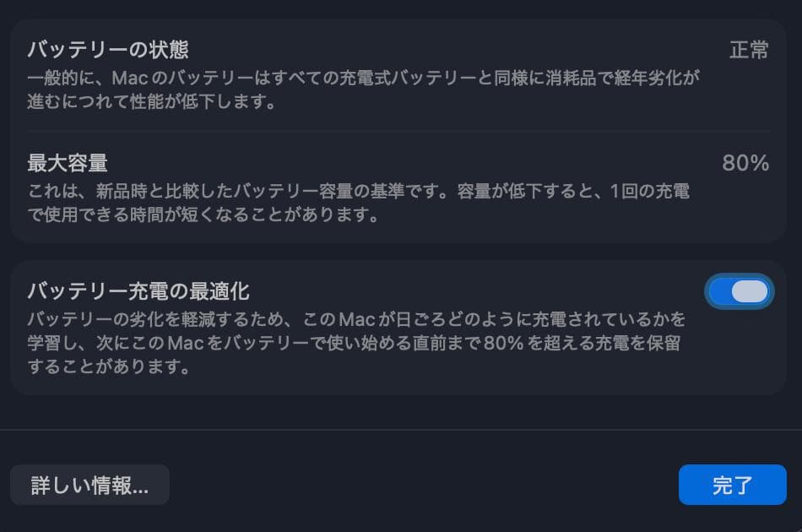Open 詳しい情報... for battery details
This screenshot has width=802, height=532.
click(89, 486)
